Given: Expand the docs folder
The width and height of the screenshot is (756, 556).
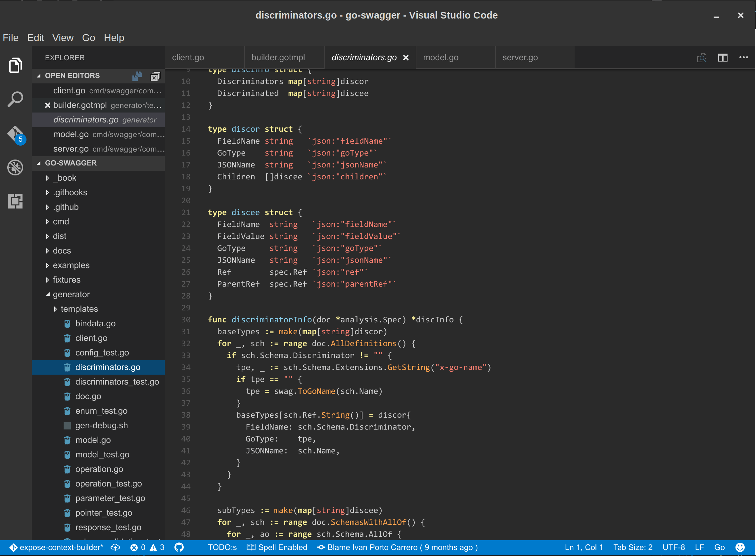Looking at the screenshot, I should pyautogui.click(x=62, y=251).
